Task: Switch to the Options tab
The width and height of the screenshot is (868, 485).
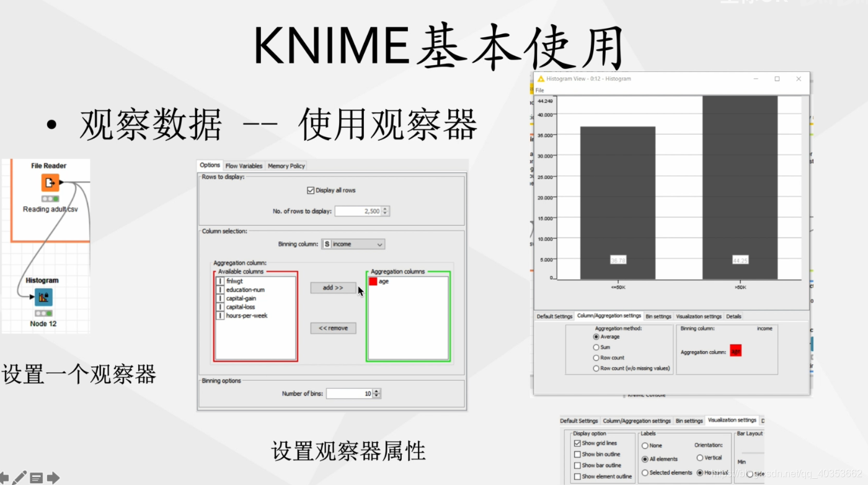Action: [x=210, y=165]
